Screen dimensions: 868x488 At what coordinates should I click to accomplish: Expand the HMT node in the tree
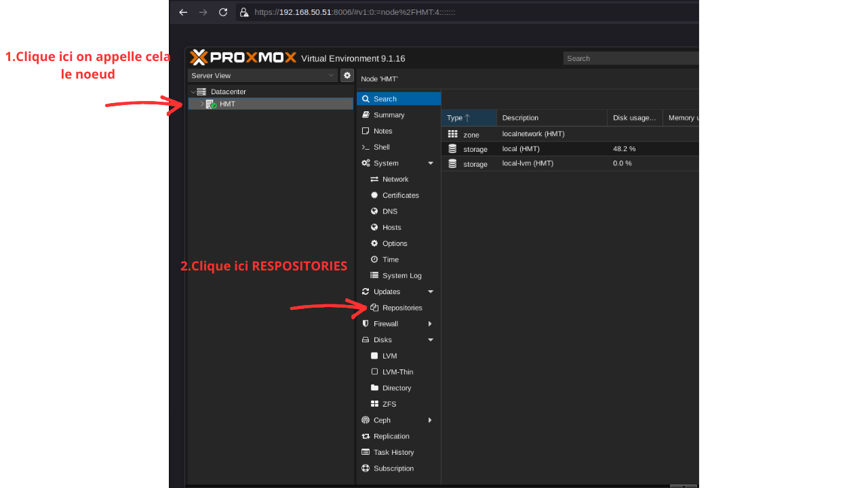coord(201,104)
